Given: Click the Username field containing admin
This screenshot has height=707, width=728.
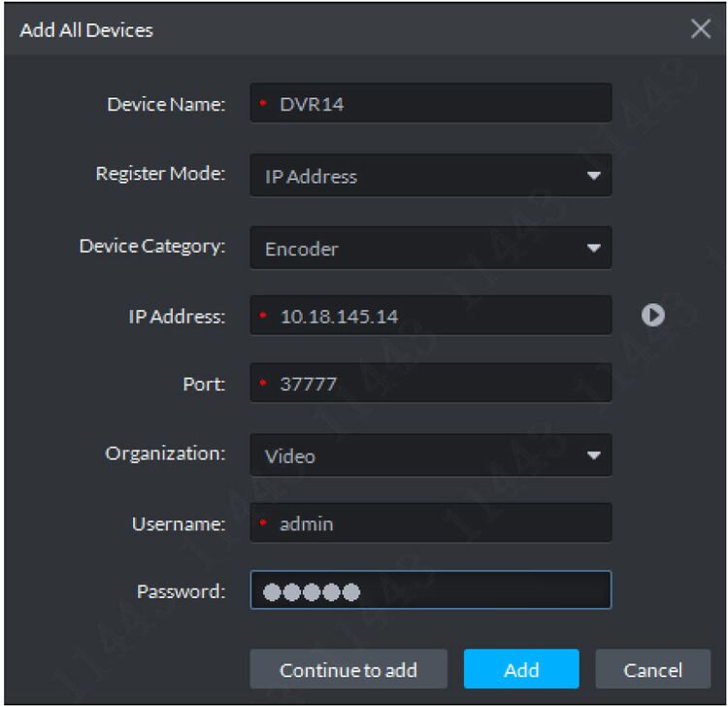Looking at the screenshot, I should pyautogui.click(x=437, y=523).
